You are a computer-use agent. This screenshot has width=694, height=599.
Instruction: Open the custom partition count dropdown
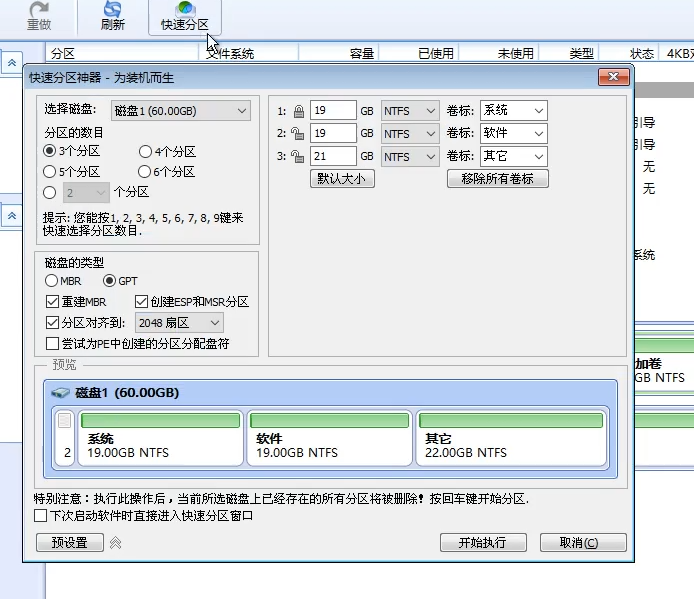(86, 193)
